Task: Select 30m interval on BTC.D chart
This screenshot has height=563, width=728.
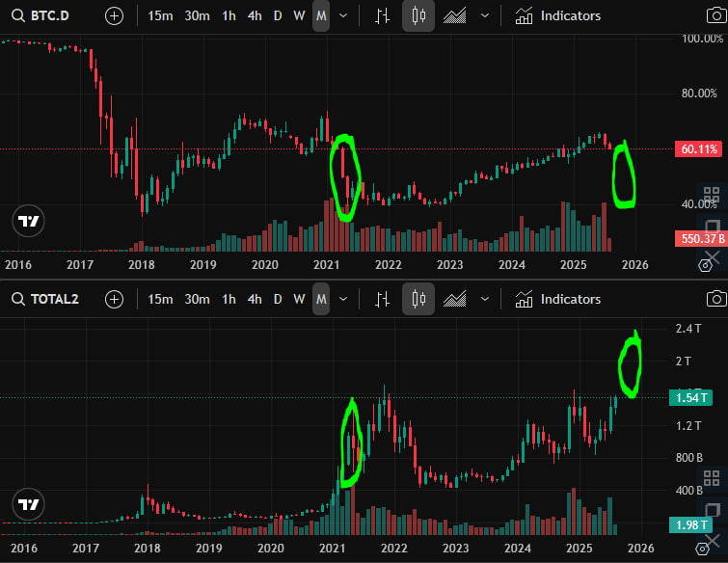Action: 197,15
